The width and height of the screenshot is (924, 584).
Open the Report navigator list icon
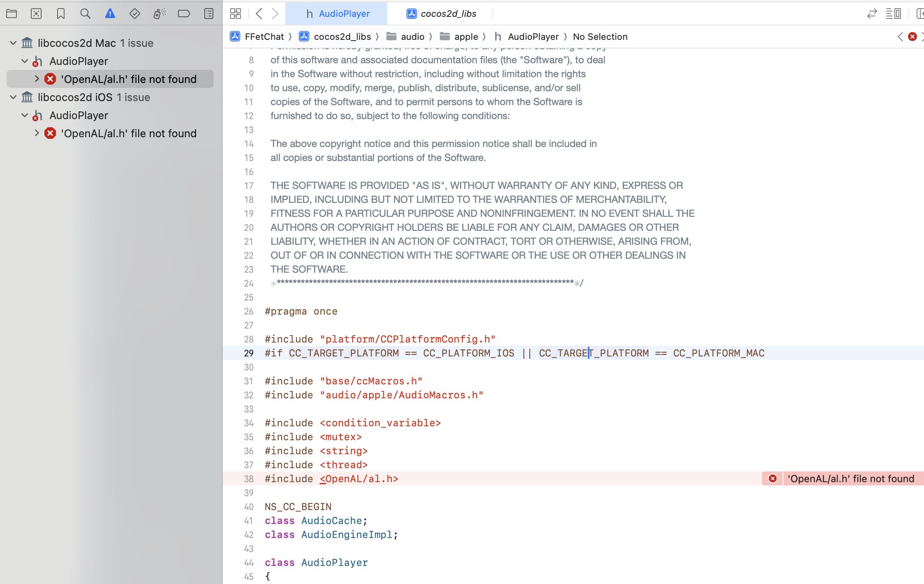209,14
